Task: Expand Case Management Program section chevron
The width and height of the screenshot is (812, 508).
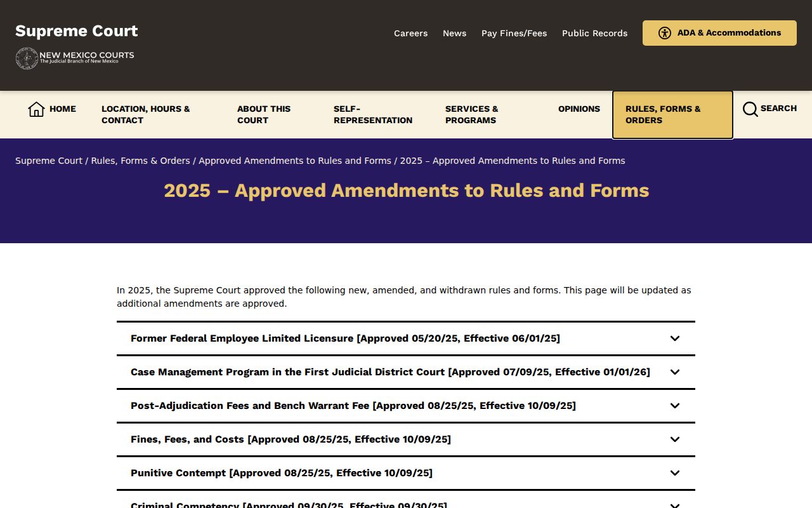Action: point(675,372)
